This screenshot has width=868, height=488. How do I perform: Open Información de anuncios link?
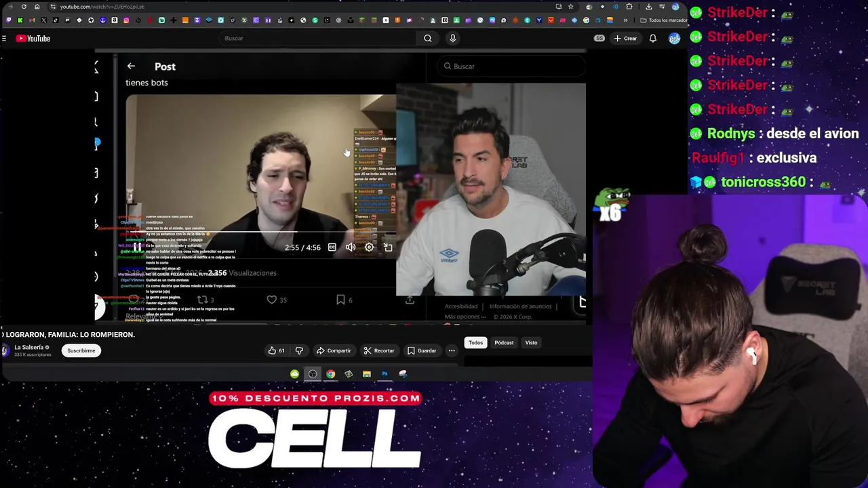[x=521, y=306]
